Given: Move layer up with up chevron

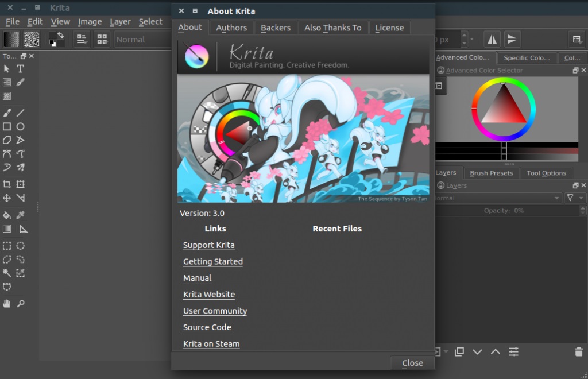Looking at the screenshot, I should pyautogui.click(x=496, y=351).
